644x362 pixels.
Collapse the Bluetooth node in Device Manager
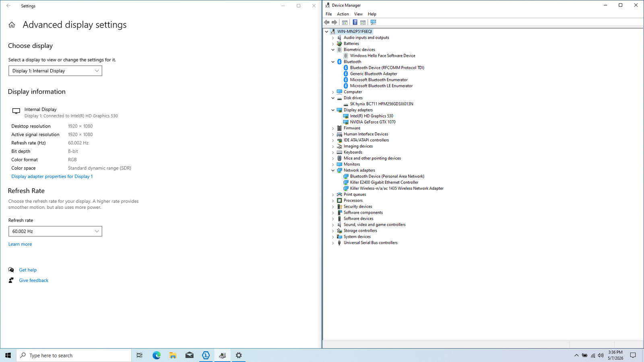[x=333, y=62]
